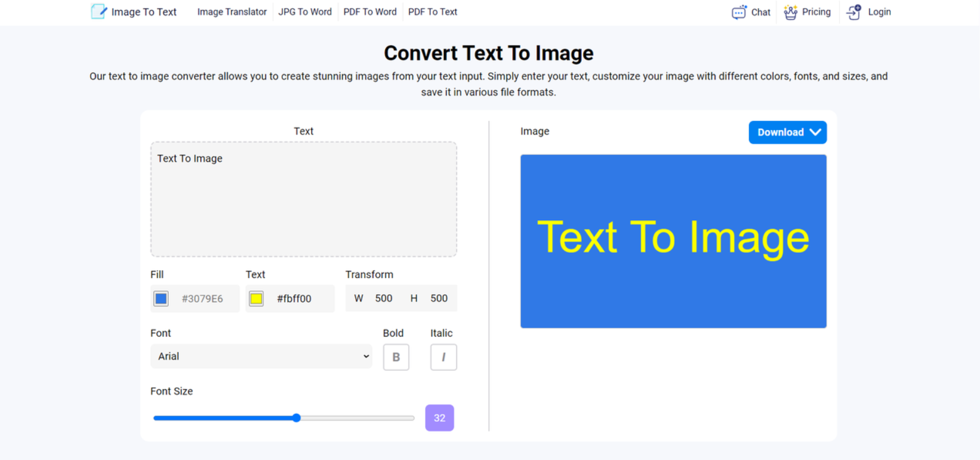Click the Transform width field 500

click(383, 298)
